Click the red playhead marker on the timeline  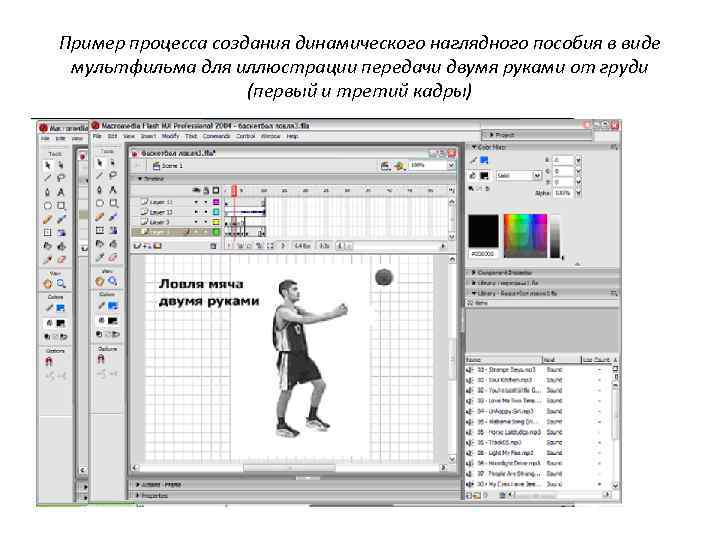(x=234, y=190)
